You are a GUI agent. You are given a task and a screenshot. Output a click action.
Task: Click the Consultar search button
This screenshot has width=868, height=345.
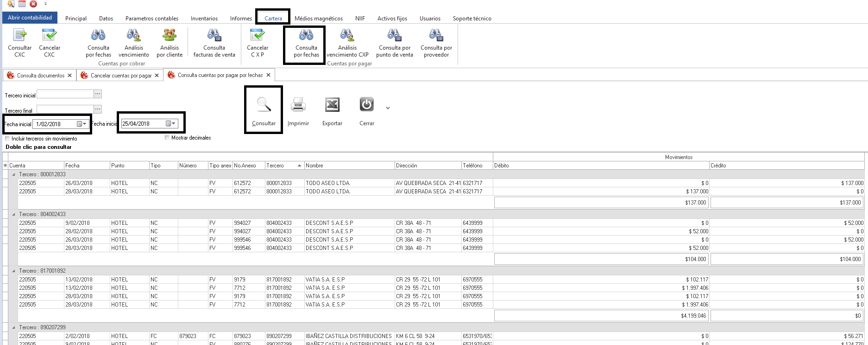tap(264, 111)
